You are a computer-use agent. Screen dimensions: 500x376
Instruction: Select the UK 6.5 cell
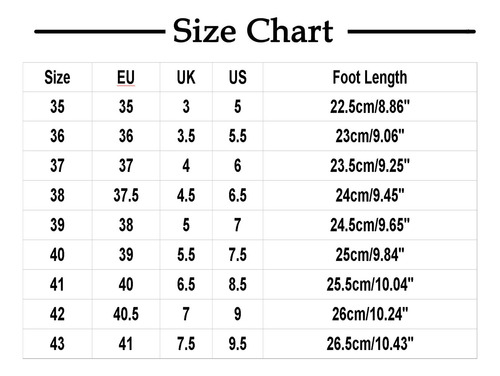pos(186,284)
